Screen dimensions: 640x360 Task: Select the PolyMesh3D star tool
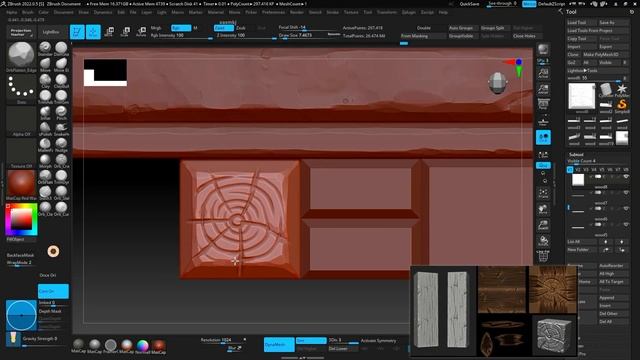(622, 90)
